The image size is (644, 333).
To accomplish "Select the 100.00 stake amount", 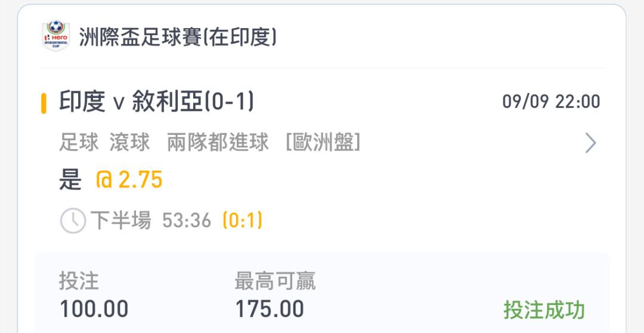I will point(94,309).
